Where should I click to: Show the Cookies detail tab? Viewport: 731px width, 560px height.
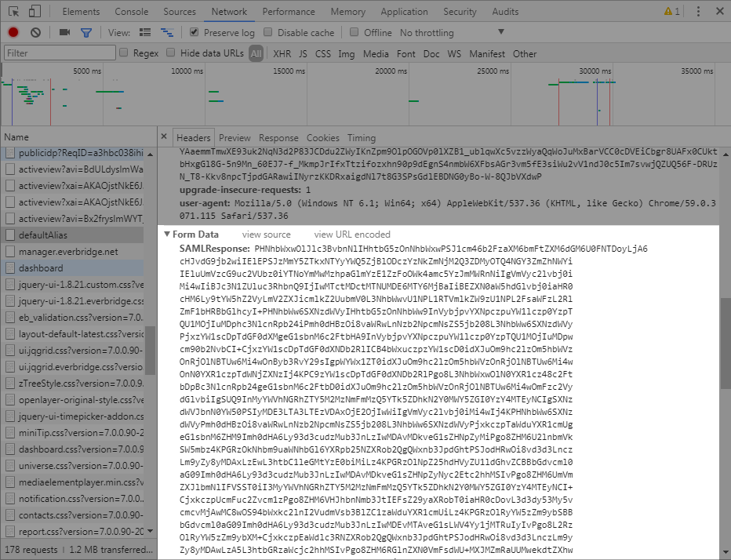tap(322, 137)
